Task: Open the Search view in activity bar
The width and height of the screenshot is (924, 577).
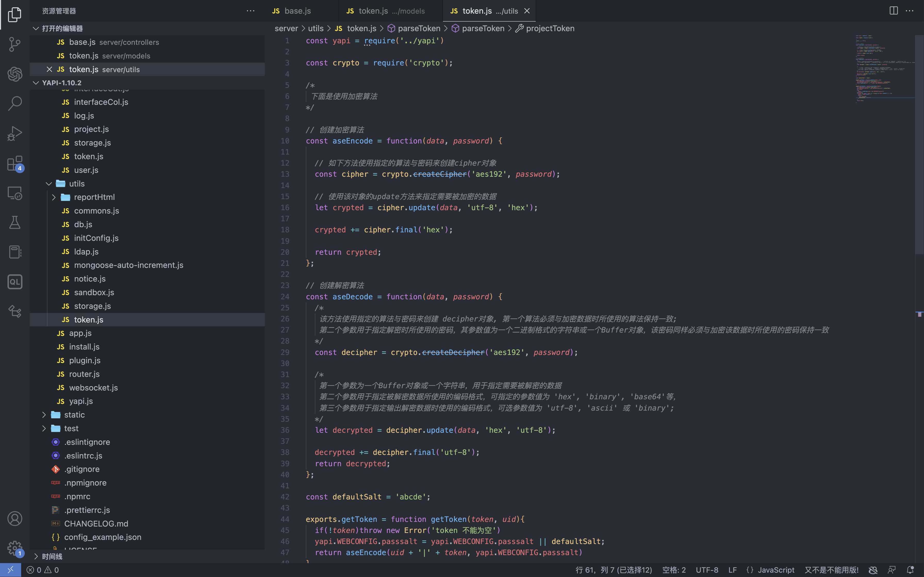Action: (x=14, y=103)
